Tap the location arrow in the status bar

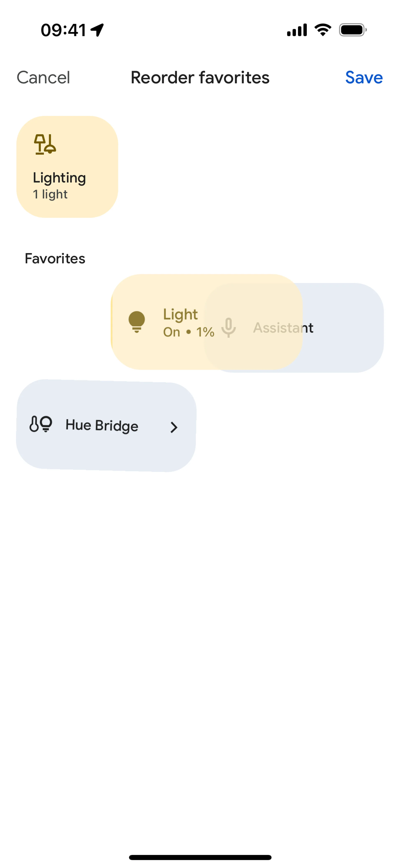point(97,30)
